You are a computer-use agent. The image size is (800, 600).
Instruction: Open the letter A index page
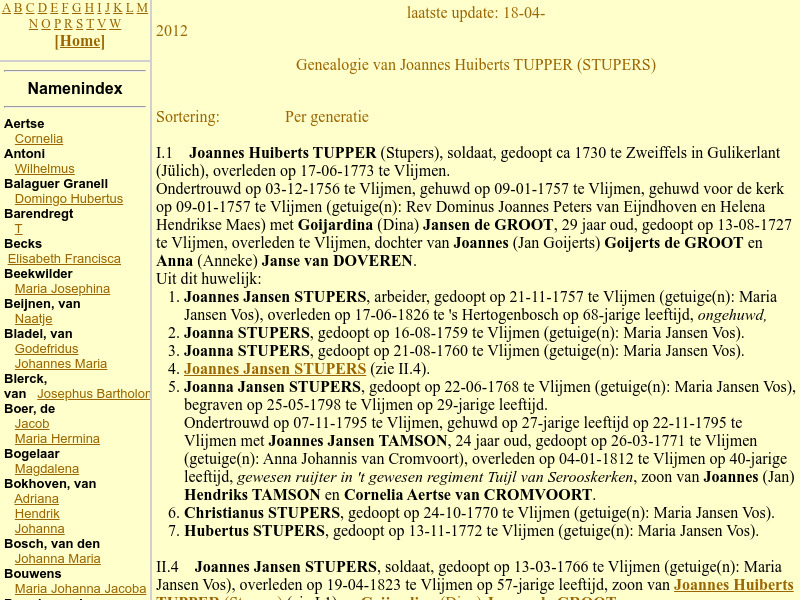point(6,8)
